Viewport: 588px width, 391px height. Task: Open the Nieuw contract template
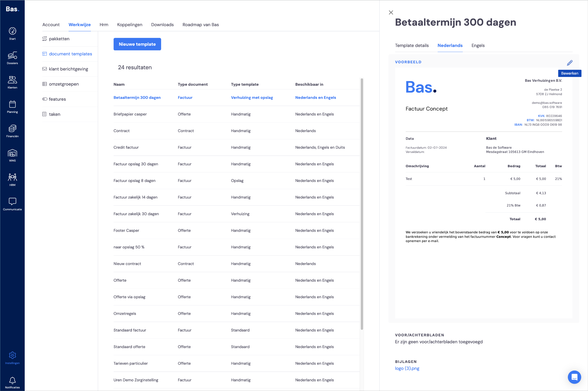pyautogui.click(x=236, y=264)
